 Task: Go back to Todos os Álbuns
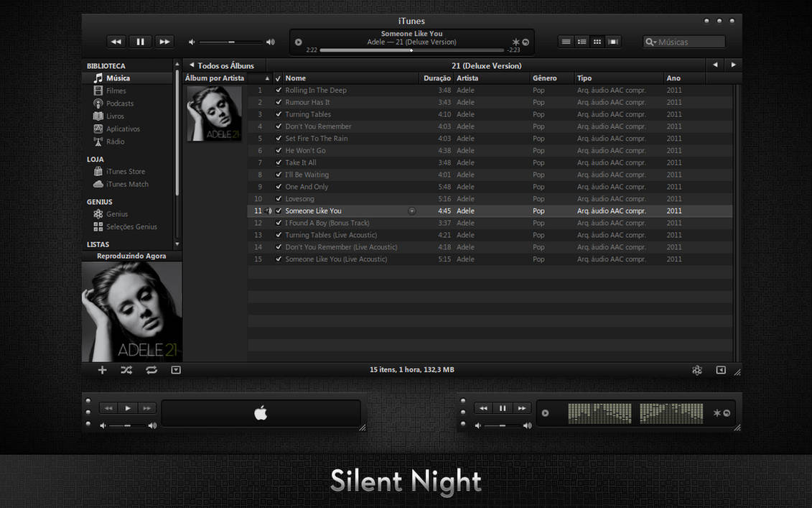point(222,66)
